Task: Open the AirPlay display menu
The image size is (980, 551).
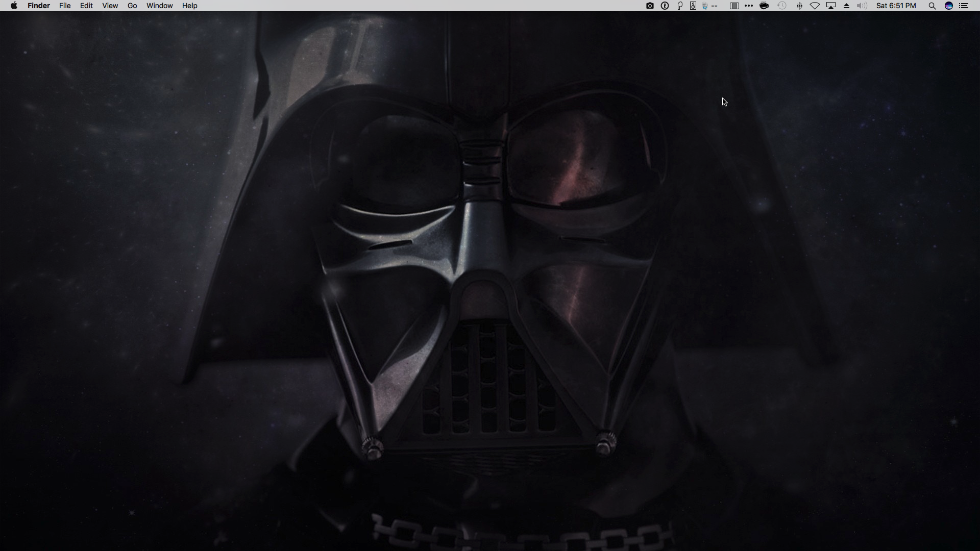Action: pos(831,6)
